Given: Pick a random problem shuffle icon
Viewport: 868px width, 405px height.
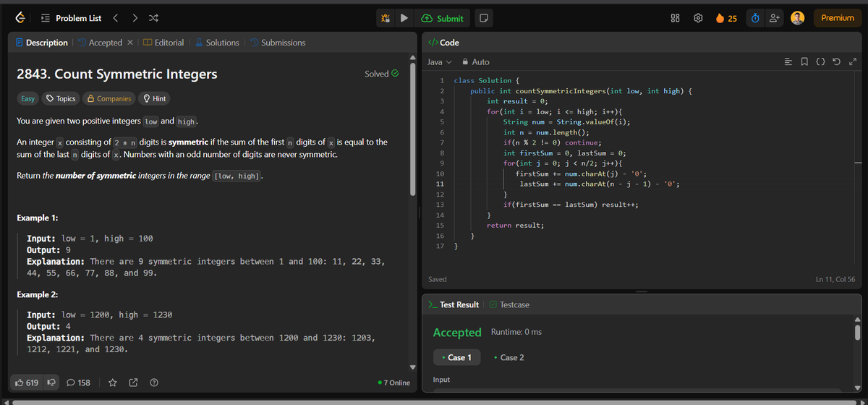Looking at the screenshot, I should 153,18.
